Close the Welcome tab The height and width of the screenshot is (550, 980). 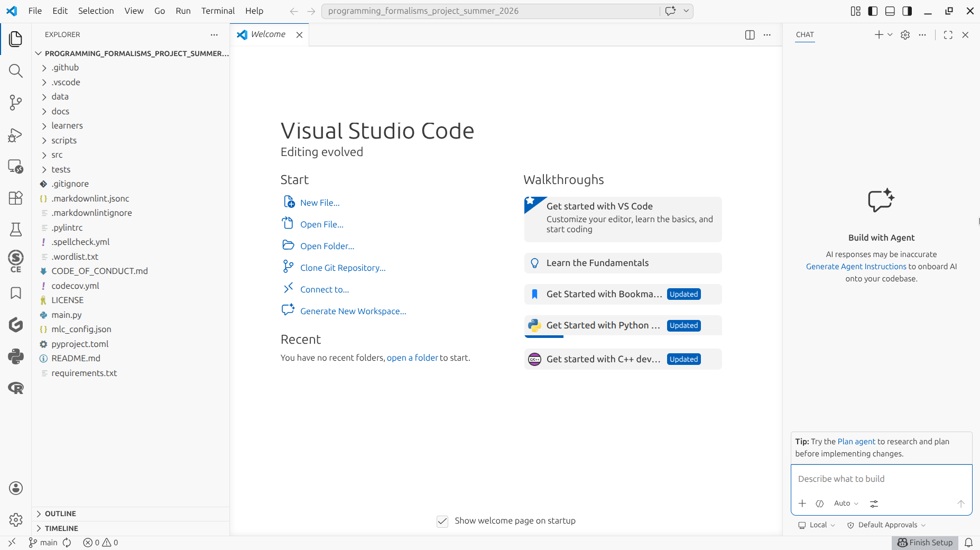click(x=299, y=35)
